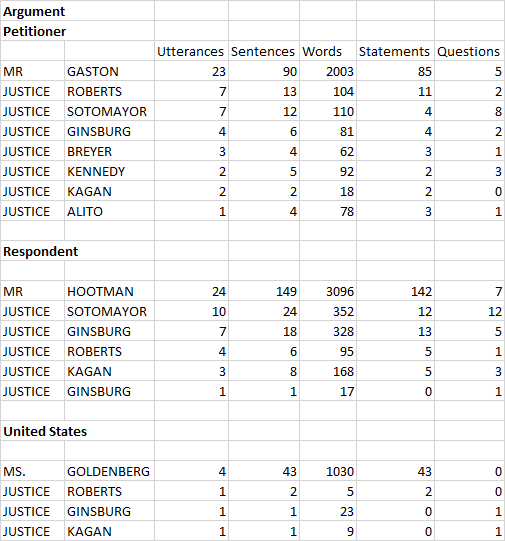Click the 'Questions' column header
505x541 pixels.
click(x=468, y=51)
